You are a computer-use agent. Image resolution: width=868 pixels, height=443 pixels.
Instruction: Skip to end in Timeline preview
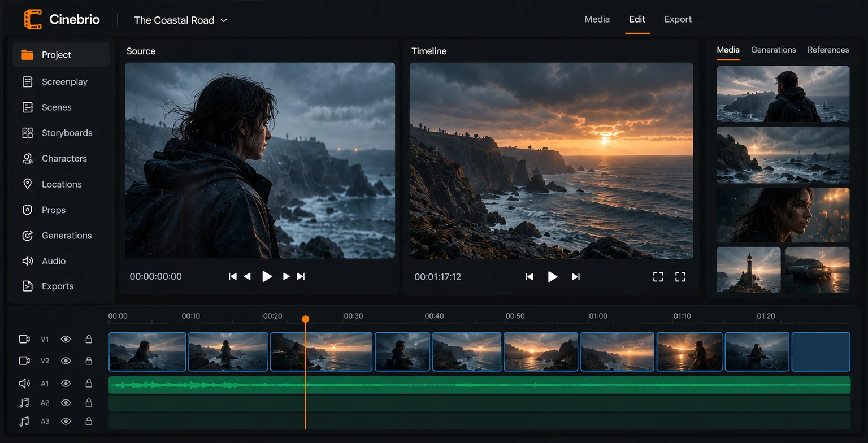point(576,276)
